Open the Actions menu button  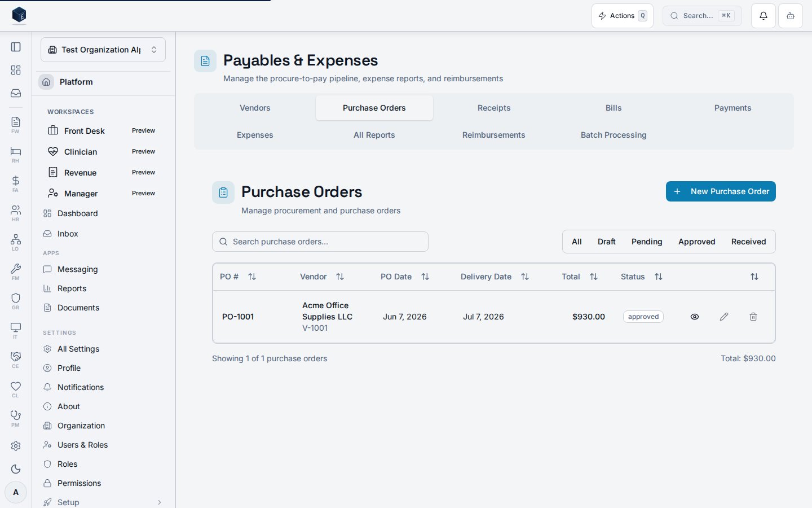(623, 16)
